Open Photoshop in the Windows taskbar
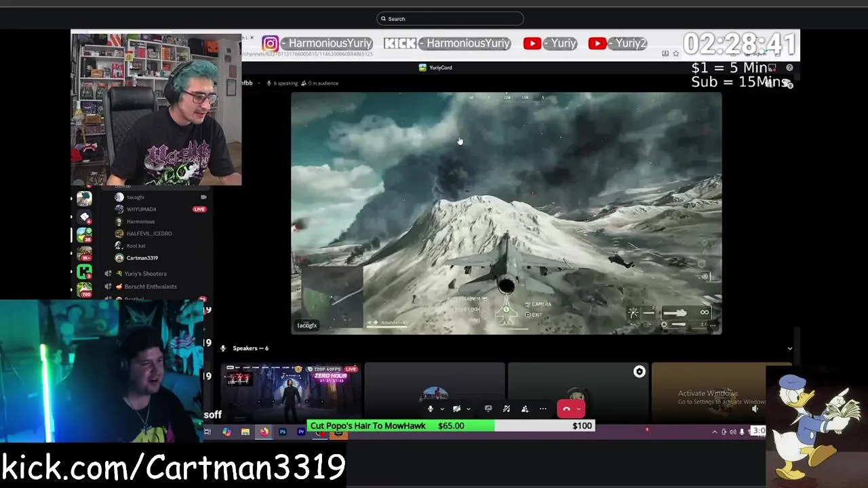Screen dimensions: 868x488 click(282, 432)
